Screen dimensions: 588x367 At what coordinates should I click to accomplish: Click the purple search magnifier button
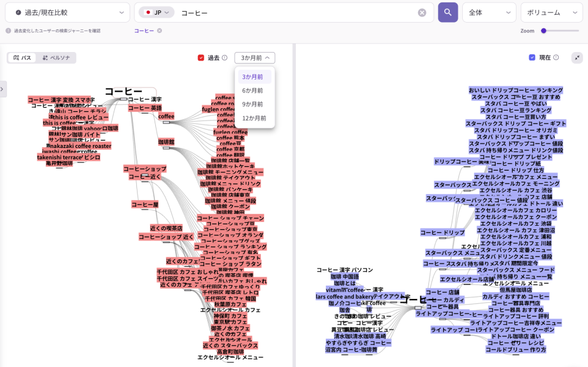447,12
